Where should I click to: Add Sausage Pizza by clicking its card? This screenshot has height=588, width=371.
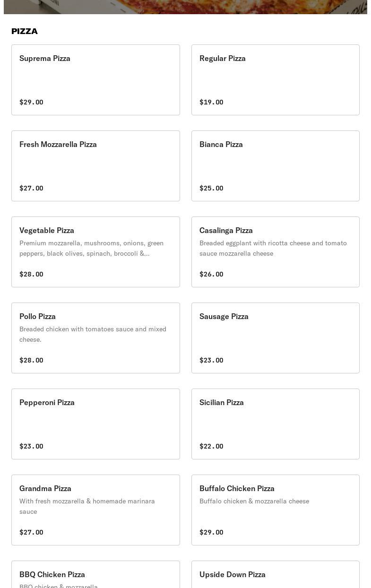275,338
